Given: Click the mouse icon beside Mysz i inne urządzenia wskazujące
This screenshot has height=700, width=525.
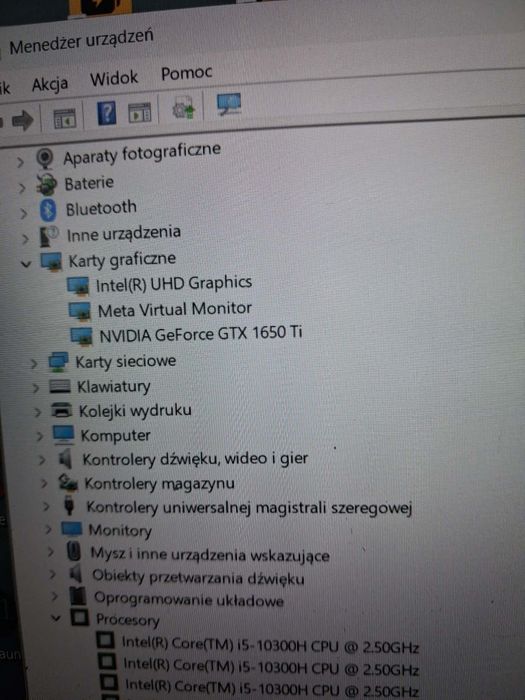Looking at the screenshot, I should pyautogui.click(x=74, y=552).
